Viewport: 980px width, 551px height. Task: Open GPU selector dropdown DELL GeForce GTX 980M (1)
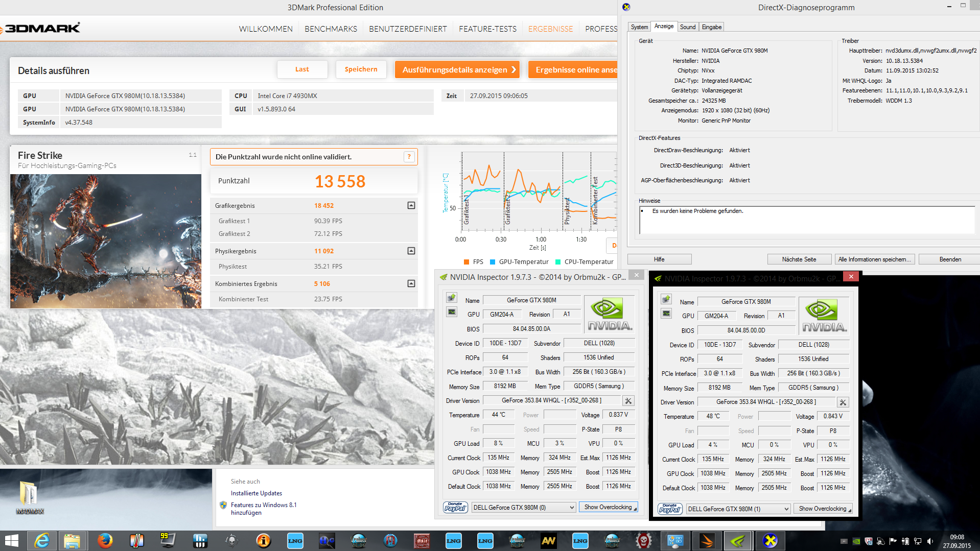738,509
